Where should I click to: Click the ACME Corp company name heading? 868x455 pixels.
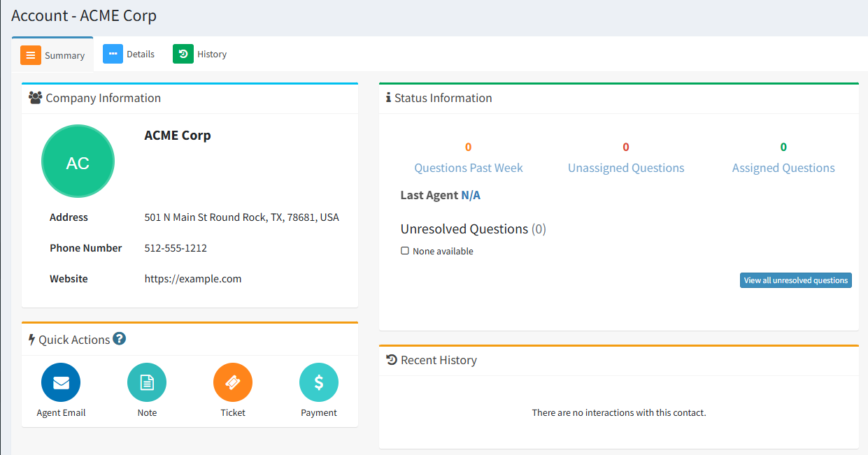(x=178, y=136)
